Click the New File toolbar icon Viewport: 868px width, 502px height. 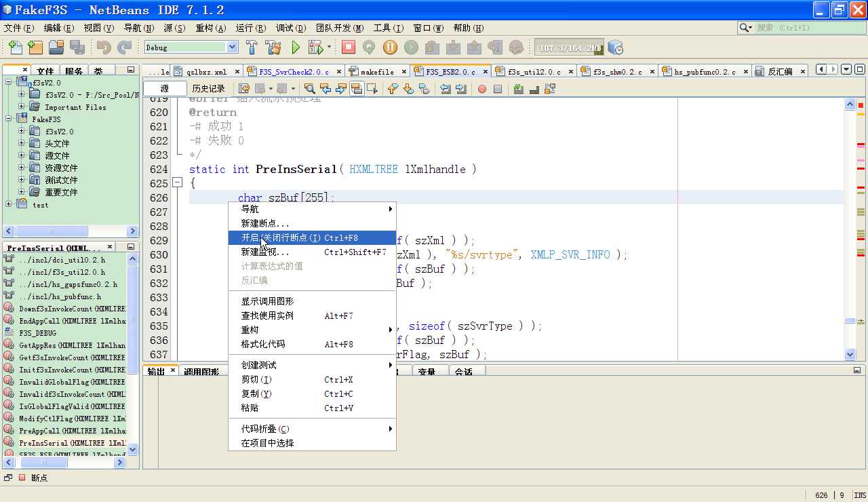16,47
